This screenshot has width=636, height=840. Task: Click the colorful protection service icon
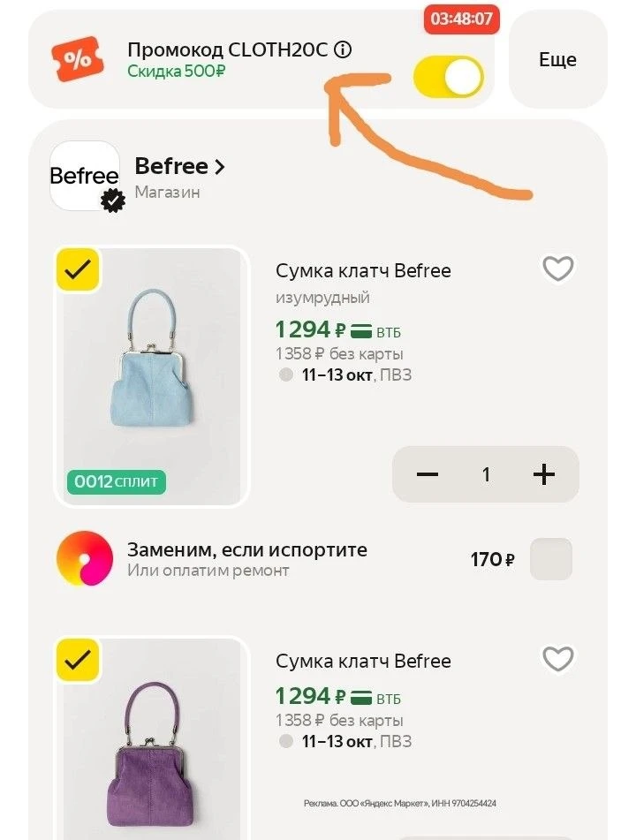click(85, 558)
